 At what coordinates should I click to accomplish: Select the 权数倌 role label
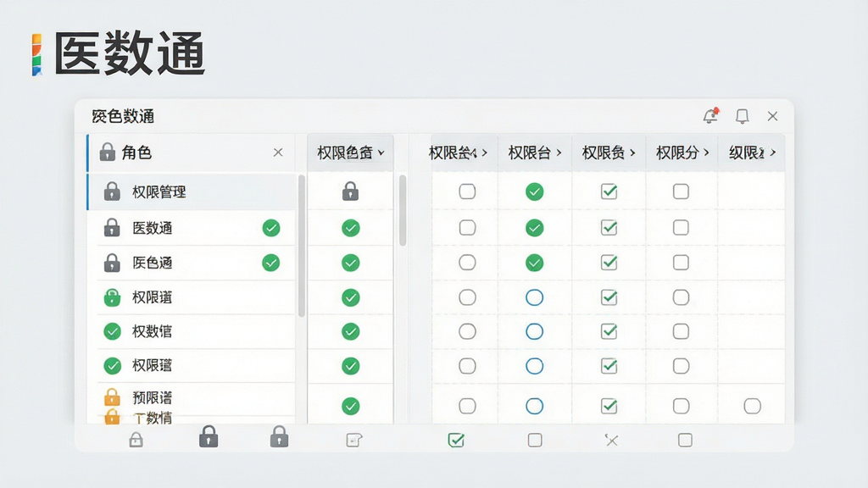pos(153,331)
